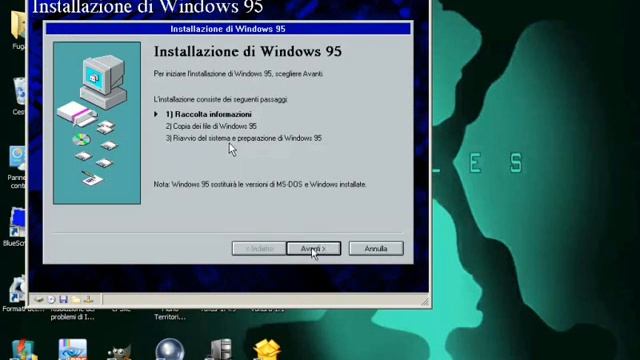Click the shared folder status bar icon
This screenshot has height=360, width=640.
pos(76,300)
